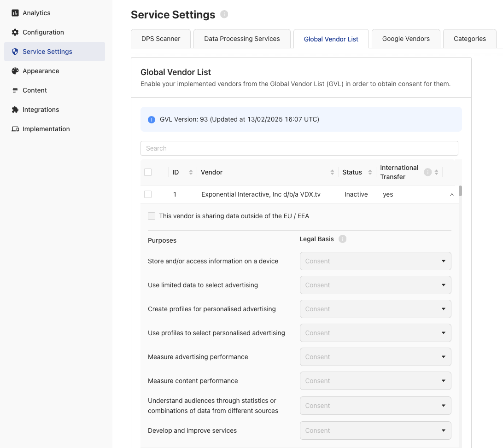Screen dimensions: 503x448
Task: Open dropdown for Measure content performance
Action: (375, 381)
